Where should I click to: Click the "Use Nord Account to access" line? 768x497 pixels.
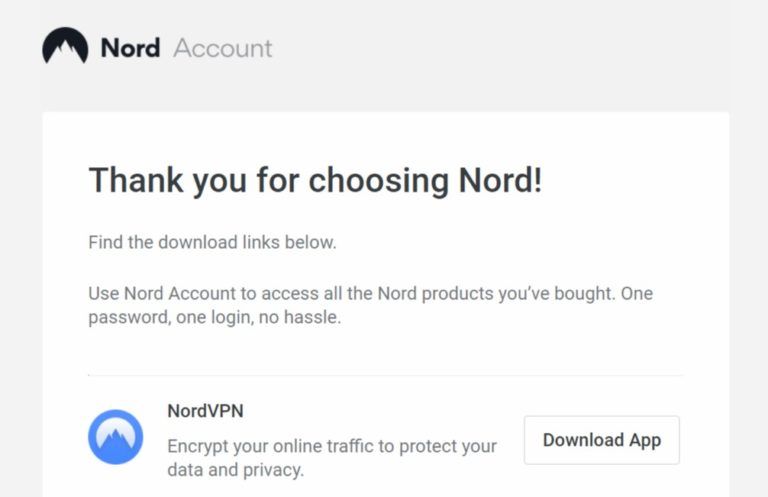[x=370, y=294]
